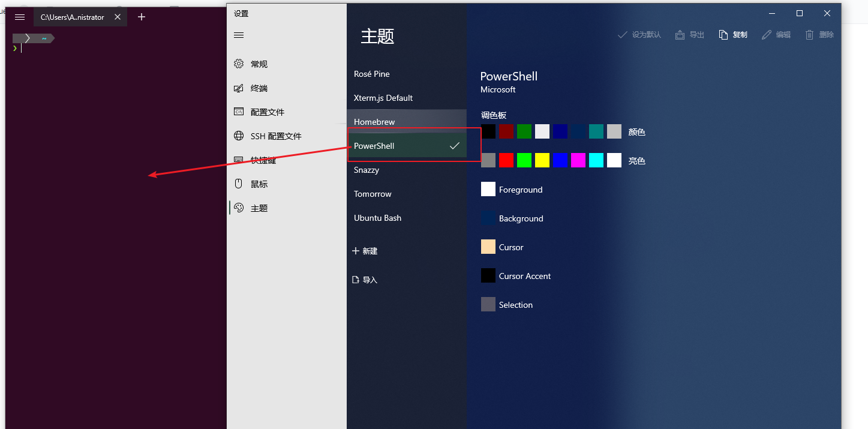
Task: Collapse the settings navigation hamburger
Action: 239,35
